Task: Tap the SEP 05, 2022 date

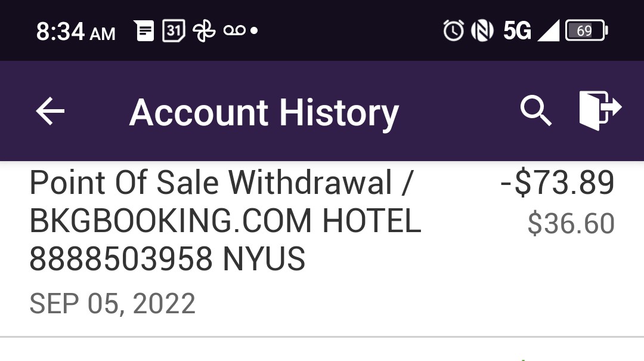Action: coord(112,304)
